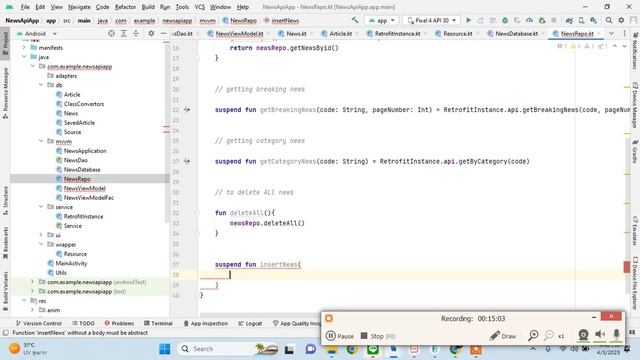Toggle speaker audio in recorder bar
This screenshot has height=360, width=640.
(x=600, y=335)
